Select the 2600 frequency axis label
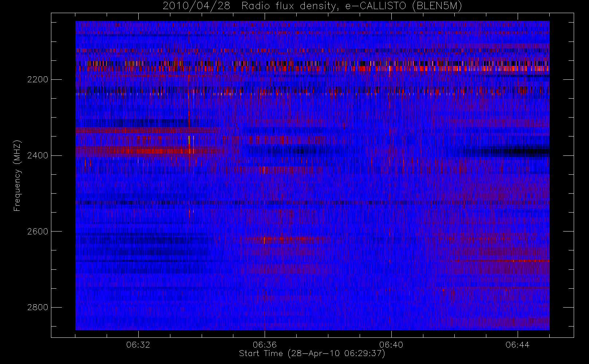Image resolution: width=589 pixels, height=364 pixels. click(x=37, y=232)
